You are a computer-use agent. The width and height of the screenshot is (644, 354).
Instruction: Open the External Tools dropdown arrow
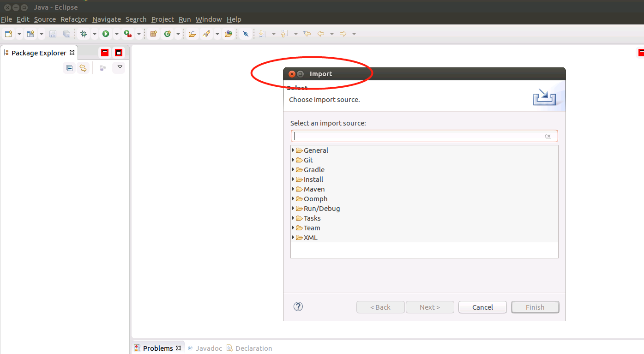[139, 34]
